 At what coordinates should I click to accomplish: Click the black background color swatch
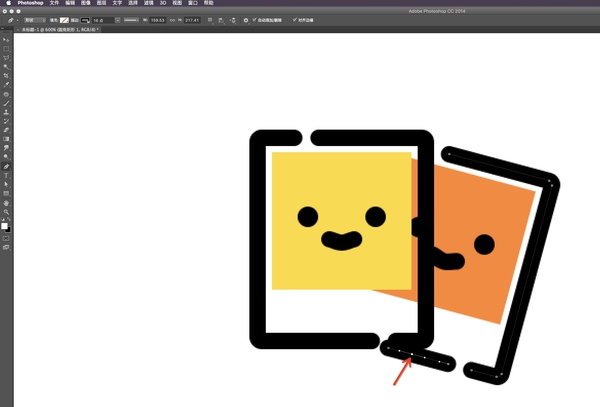tap(8, 230)
